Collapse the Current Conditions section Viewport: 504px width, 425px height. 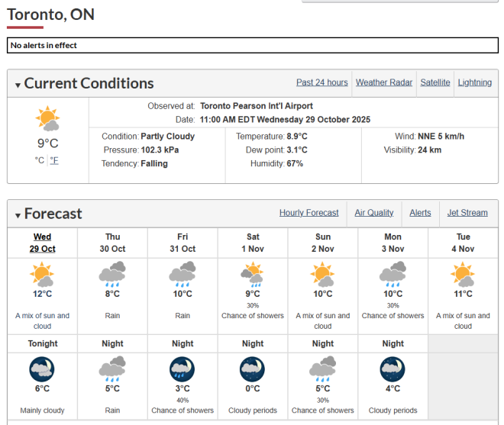tap(18, 85)
